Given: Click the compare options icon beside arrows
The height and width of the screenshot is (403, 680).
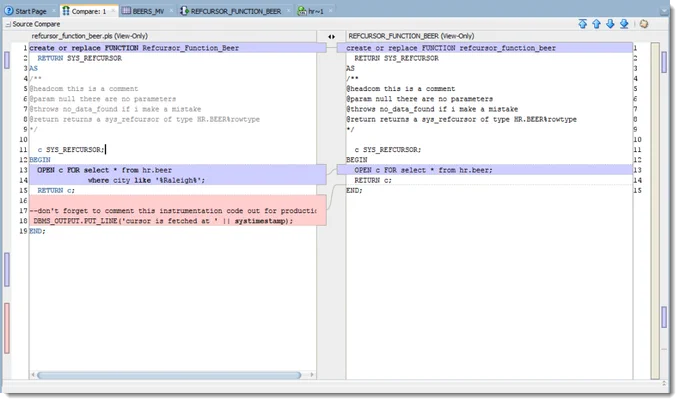Looking at the screenshot, I should (644, 24).
